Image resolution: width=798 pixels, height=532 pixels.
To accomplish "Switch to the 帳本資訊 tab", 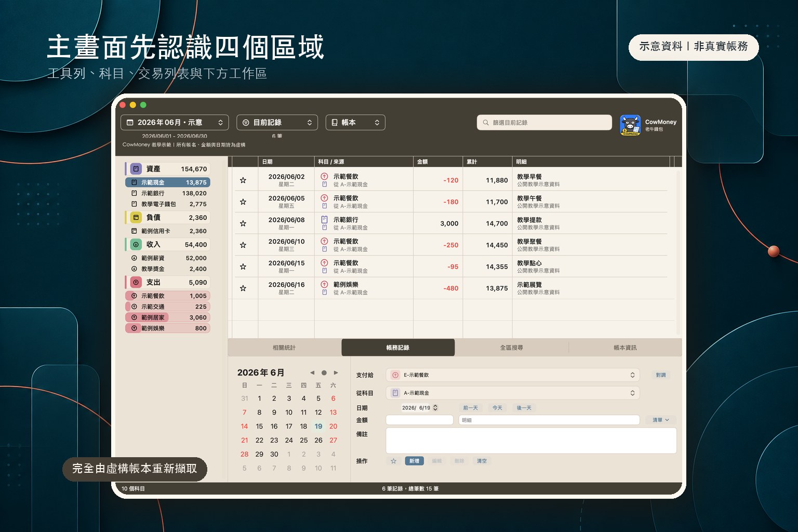I will point(625,348).
